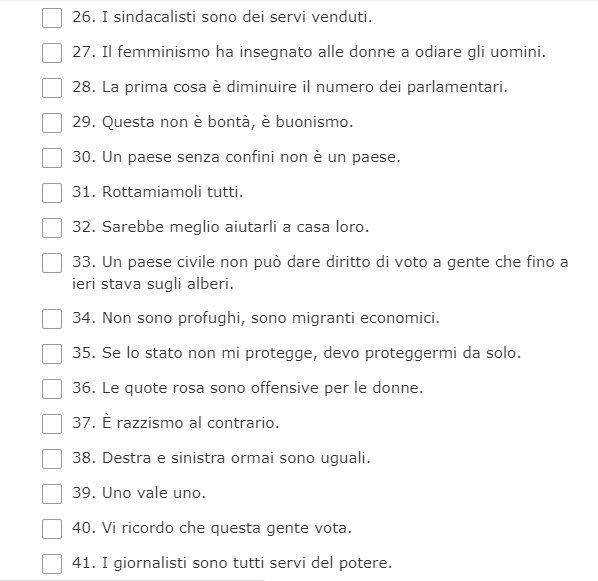Click the text 'Destra e sinistra ormai sono uguali'
The height and width of the screenshot is (581, 598).
click(236, 458)
